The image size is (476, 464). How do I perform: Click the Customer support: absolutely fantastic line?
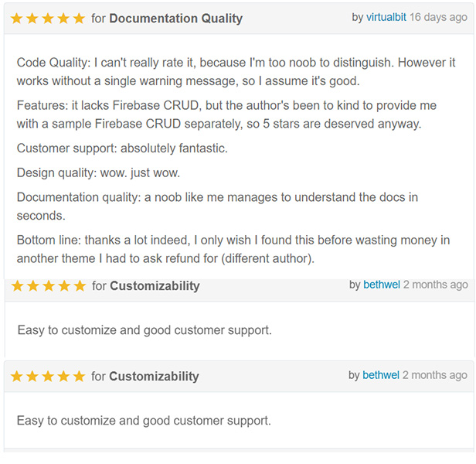click(122, 148)
